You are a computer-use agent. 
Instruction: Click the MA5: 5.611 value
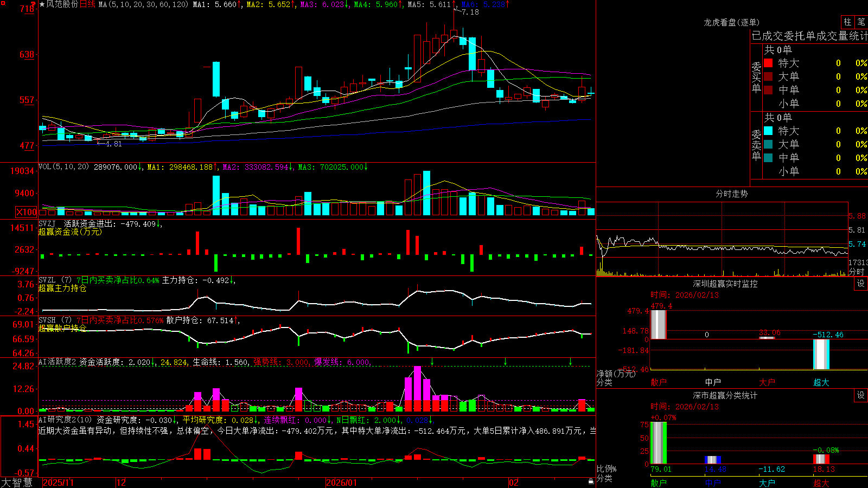430,4
